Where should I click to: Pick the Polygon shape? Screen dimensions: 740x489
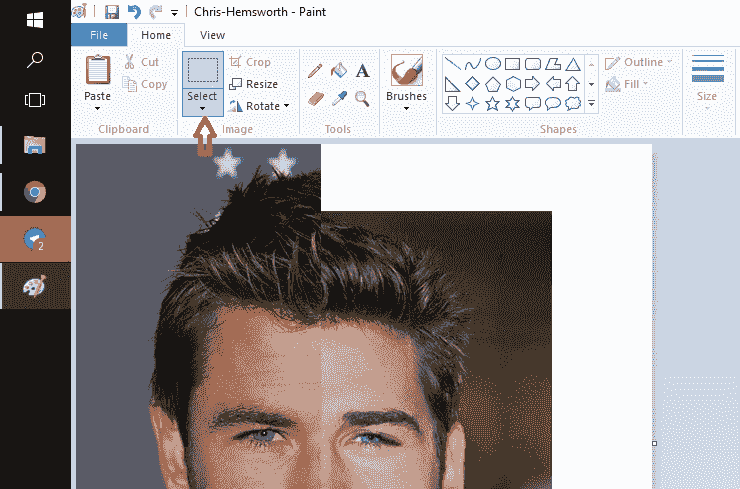click(x=553, y=63)
